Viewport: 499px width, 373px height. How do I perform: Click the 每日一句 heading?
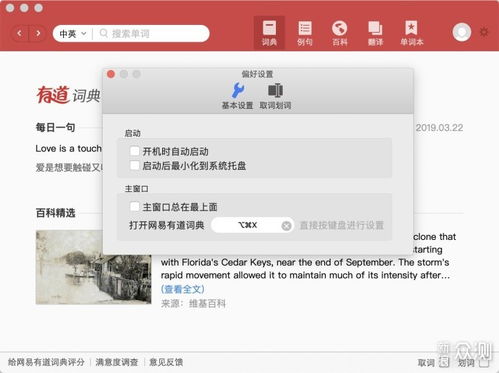click(x=55, y=127)
